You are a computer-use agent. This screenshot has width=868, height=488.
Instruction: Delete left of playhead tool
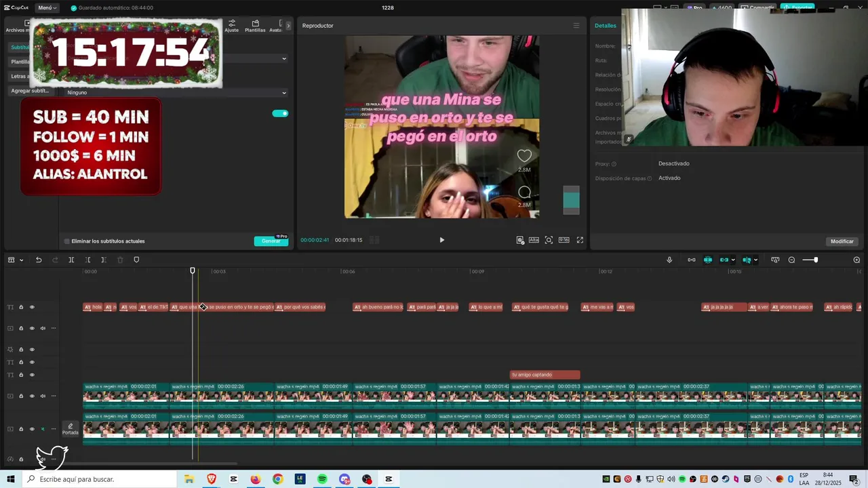coord(88,260)
